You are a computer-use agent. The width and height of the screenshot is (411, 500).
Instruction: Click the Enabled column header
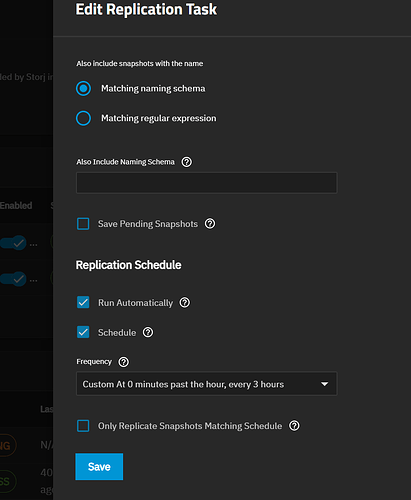tap(16, 206)
